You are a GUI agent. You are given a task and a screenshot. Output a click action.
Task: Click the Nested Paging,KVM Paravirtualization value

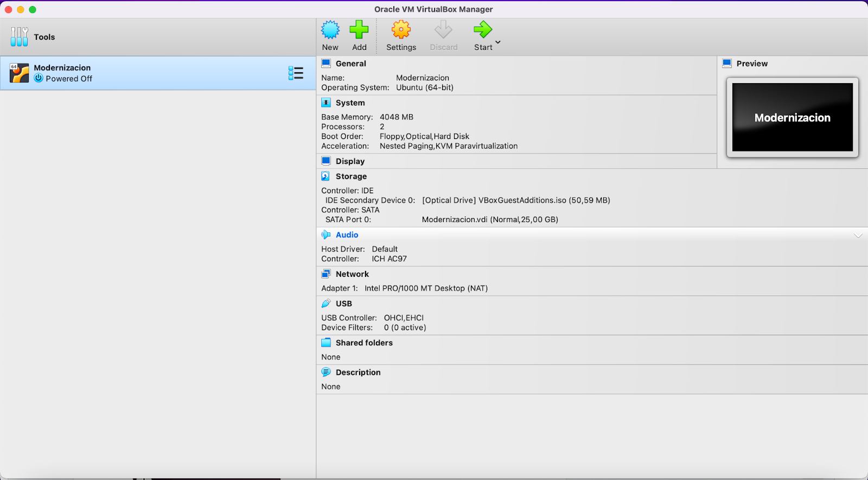point(449,146)
